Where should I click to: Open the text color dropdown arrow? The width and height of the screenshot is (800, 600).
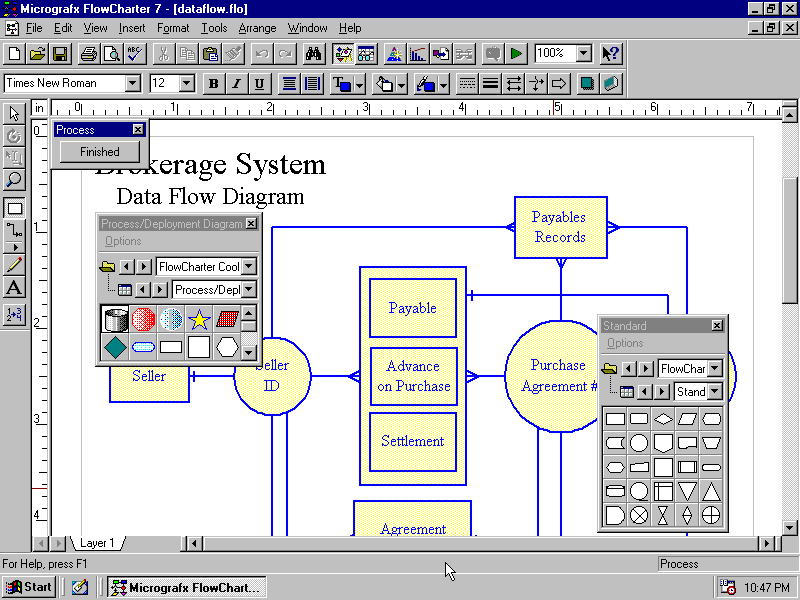click(360, 84)
